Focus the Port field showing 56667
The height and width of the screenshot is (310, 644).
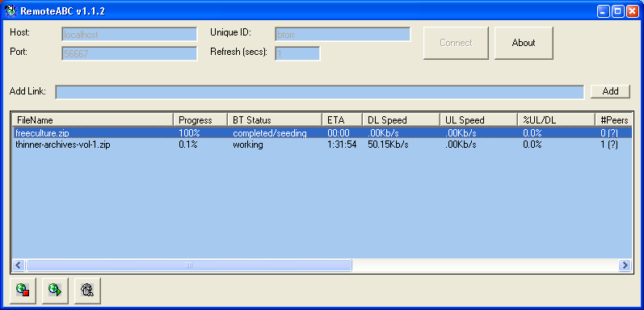tap(129, 54)
